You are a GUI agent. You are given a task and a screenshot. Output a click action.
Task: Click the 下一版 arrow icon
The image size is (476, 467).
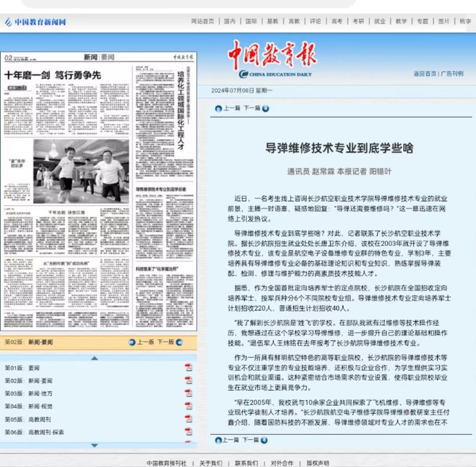click(179, 342)
